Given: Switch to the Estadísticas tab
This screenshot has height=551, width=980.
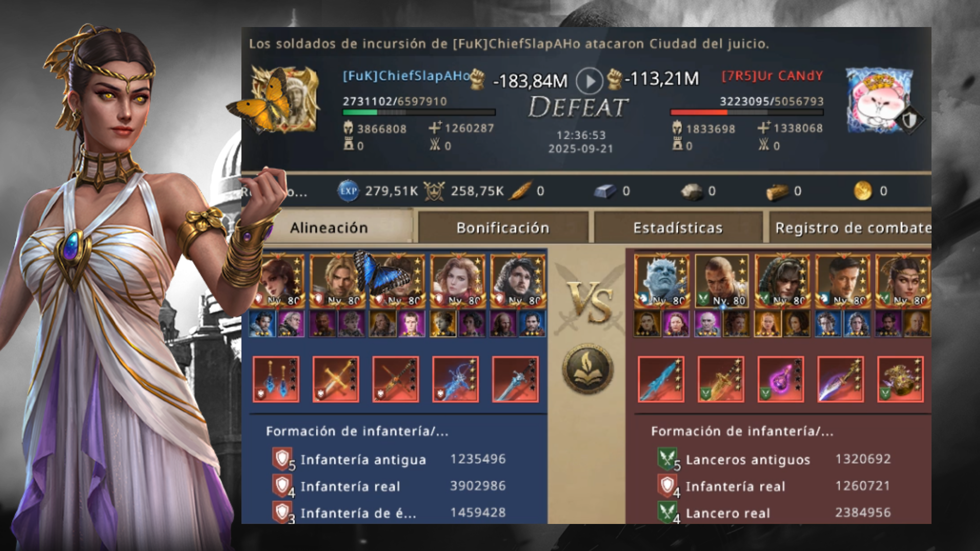Looking at the screenshot, I should tap(678, 228).
